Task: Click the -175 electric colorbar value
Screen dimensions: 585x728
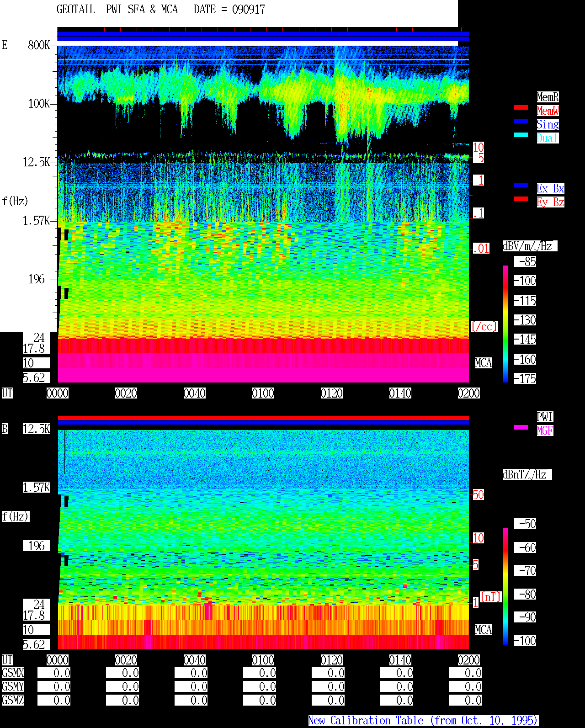Action: 525,379
